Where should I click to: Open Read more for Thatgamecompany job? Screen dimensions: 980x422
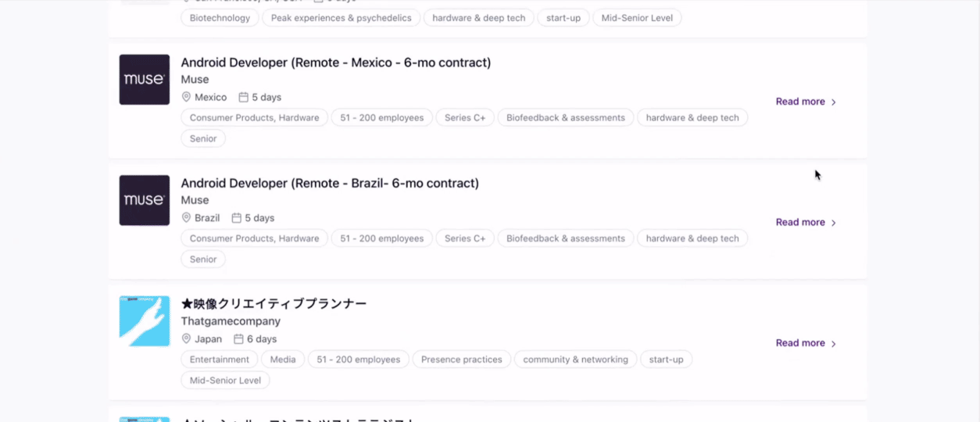pyautogui.click(x=800, y=343)
